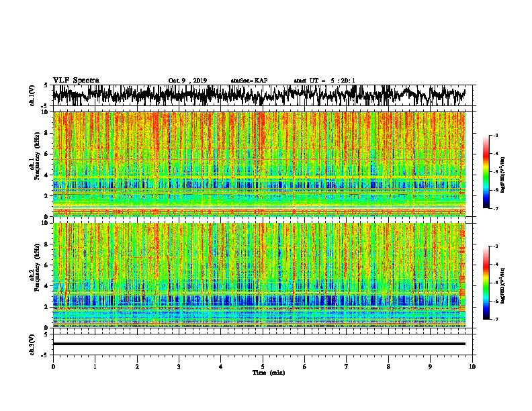
Task: Click the "8" kHz tick of ch.1 spectrogram
Action: tap(48, 133)
